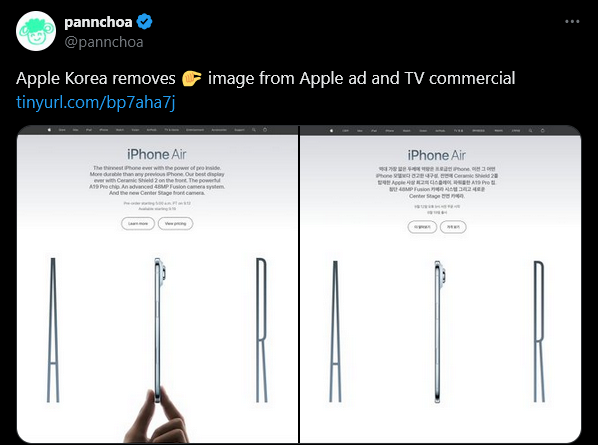Open pannchoa's profile avatar
This screenshot has height=445, width=598.
click(36, 31)
